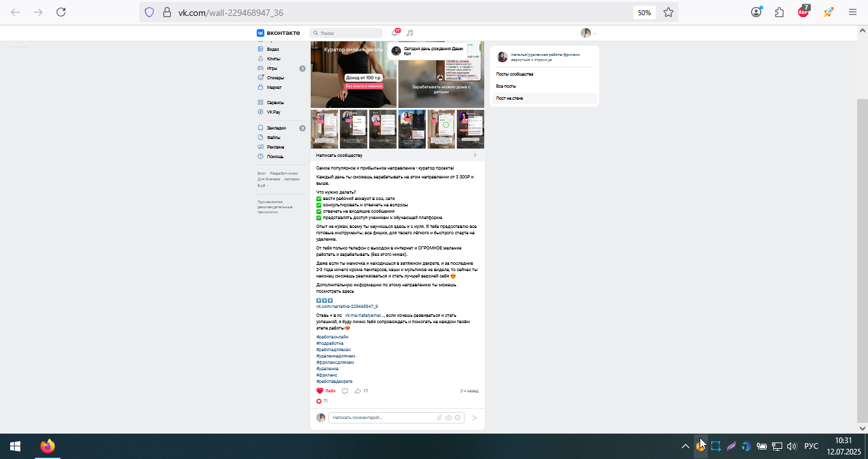Select Посты сообщества tab
This screenshot has height=459, width=868.
(x=515, y=74)
